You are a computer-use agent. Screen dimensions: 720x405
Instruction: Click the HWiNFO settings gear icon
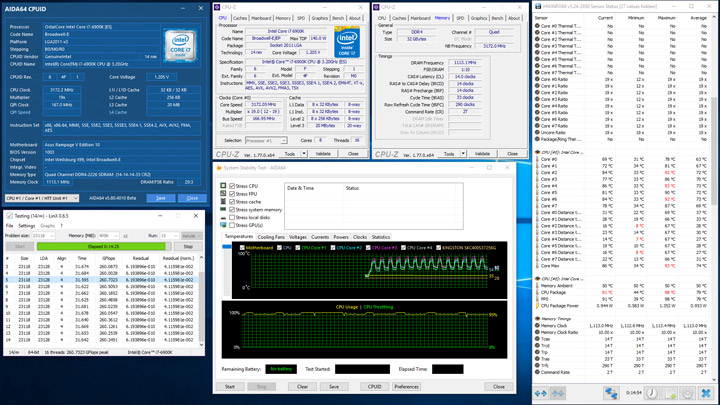(x=687, y=393)
